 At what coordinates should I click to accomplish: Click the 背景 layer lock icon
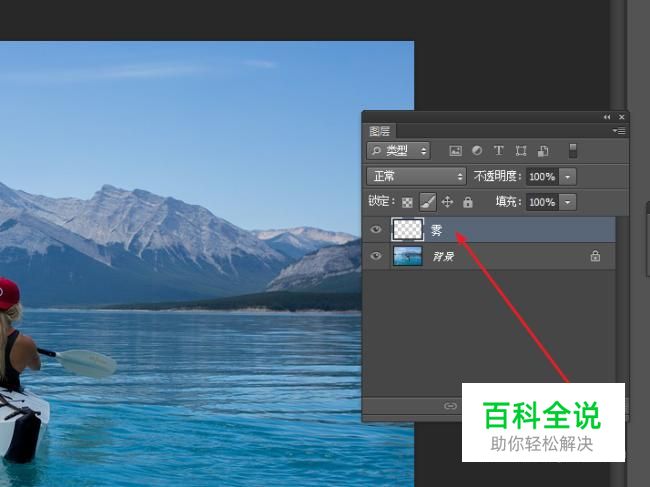click(595, 256)
